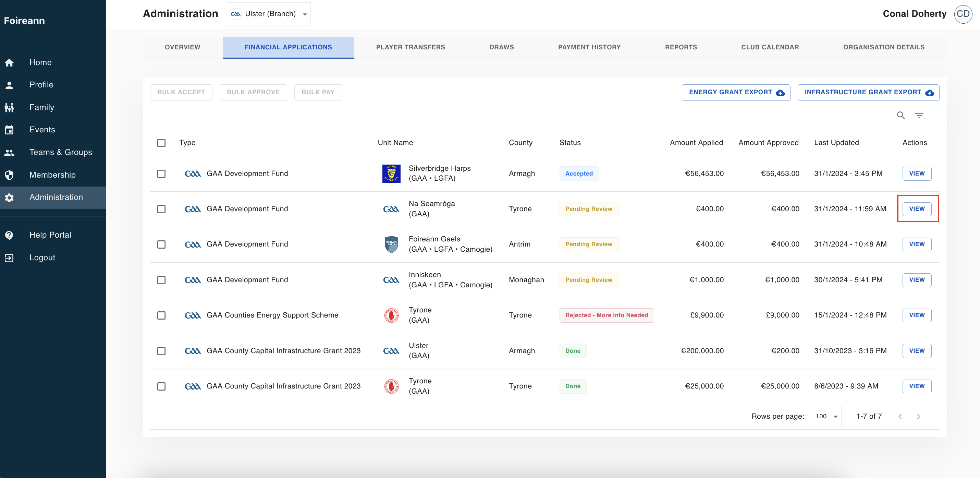Image resolution: width=980 pixels, height=478 pixels.
Task: Switch to the Club Calendar tab
Action: (x=770, y=47)
